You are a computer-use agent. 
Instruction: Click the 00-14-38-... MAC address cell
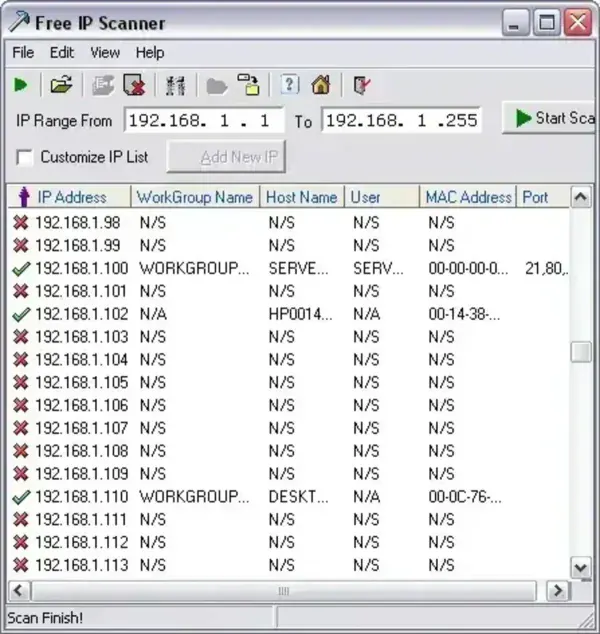[465, 314]
